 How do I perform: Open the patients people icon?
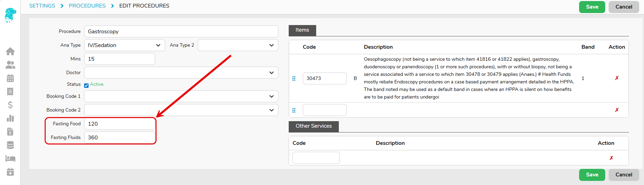(x=10, y=65)
